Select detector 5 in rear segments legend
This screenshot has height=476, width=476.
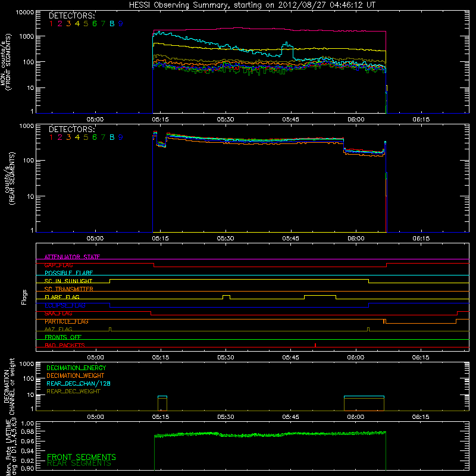click(86, 137)
